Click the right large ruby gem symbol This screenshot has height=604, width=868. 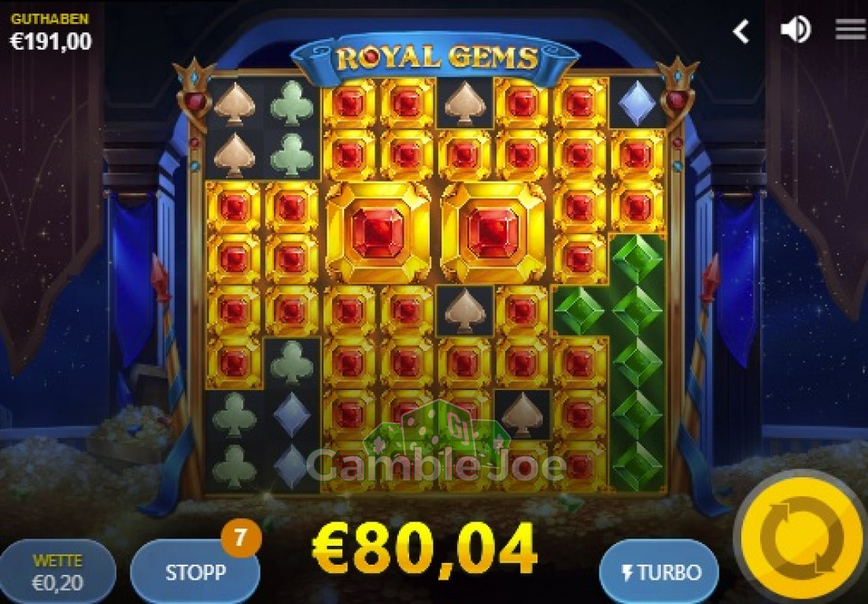493,233
